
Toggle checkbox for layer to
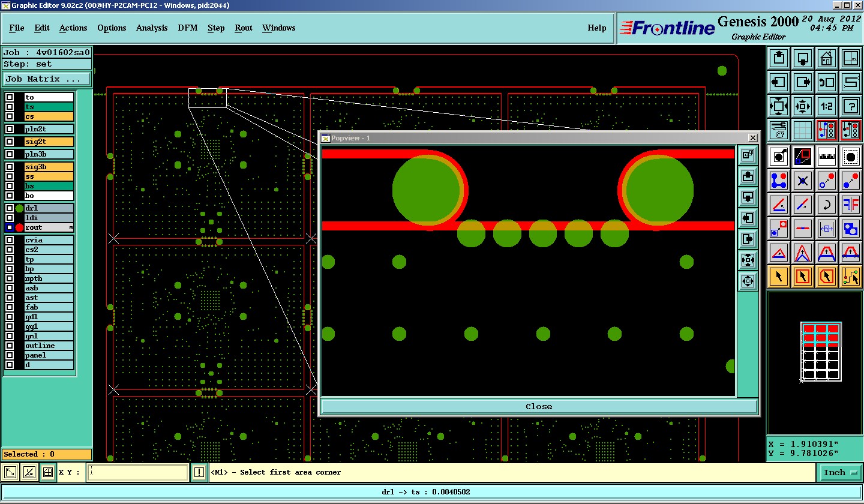(10, 97)
